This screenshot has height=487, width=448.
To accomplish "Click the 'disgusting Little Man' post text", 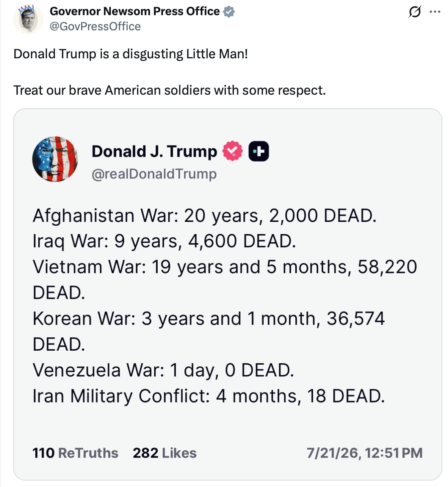I will [130, 54].
